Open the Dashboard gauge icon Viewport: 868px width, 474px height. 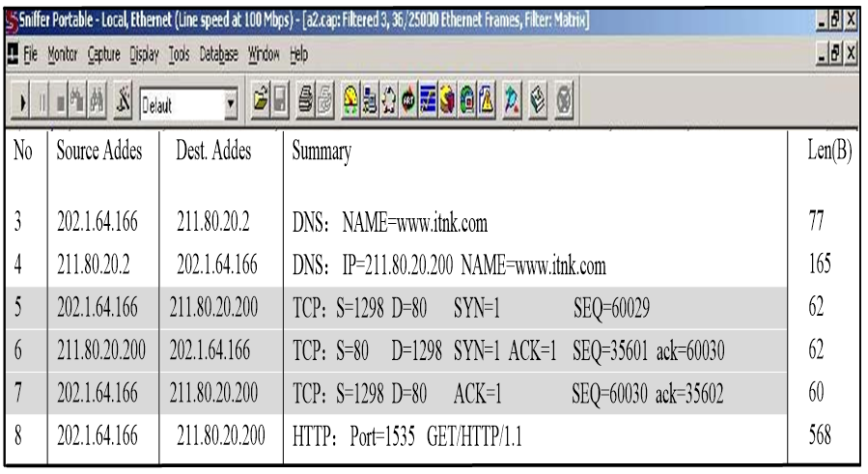pos(350,100)
